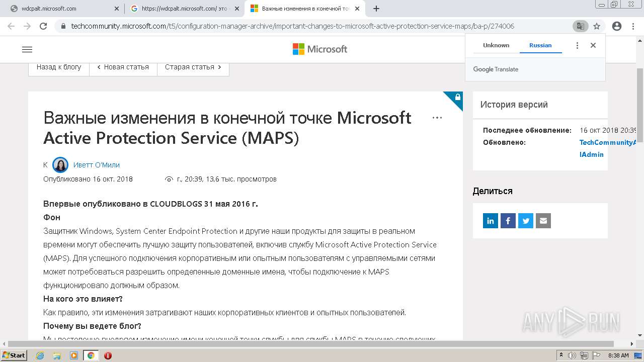Close the active Важные изменения tab
644x362 pixels.
pos(357,9)
